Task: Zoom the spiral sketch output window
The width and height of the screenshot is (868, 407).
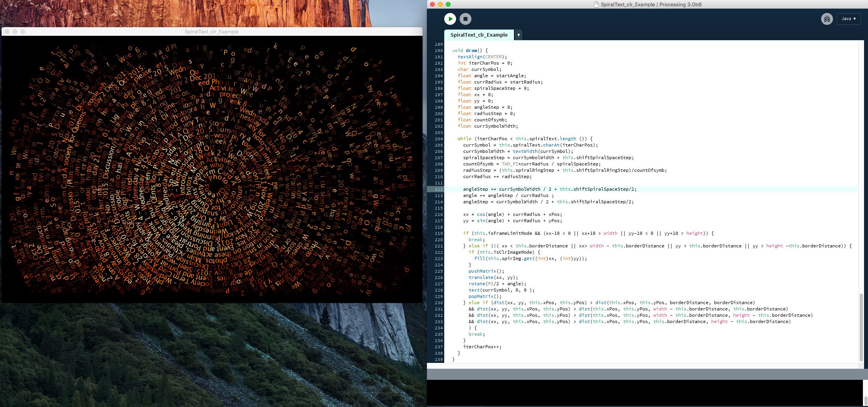Action: (23, 32)
